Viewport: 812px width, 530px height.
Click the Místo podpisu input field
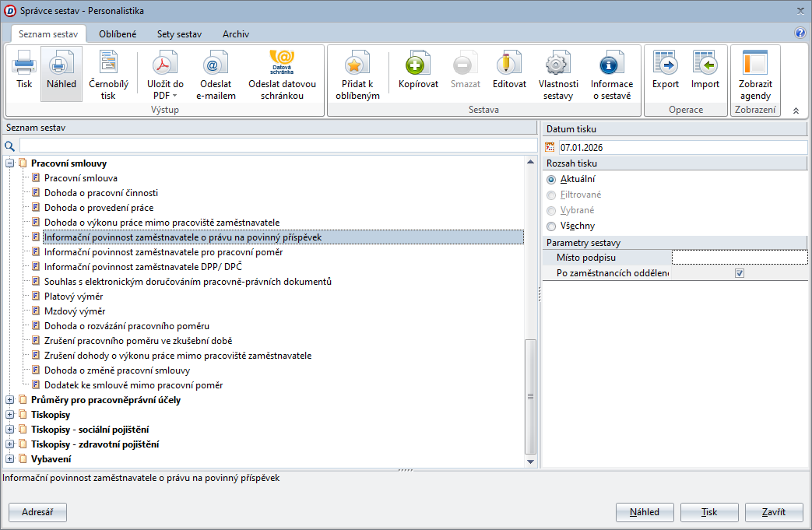point(739,258)
